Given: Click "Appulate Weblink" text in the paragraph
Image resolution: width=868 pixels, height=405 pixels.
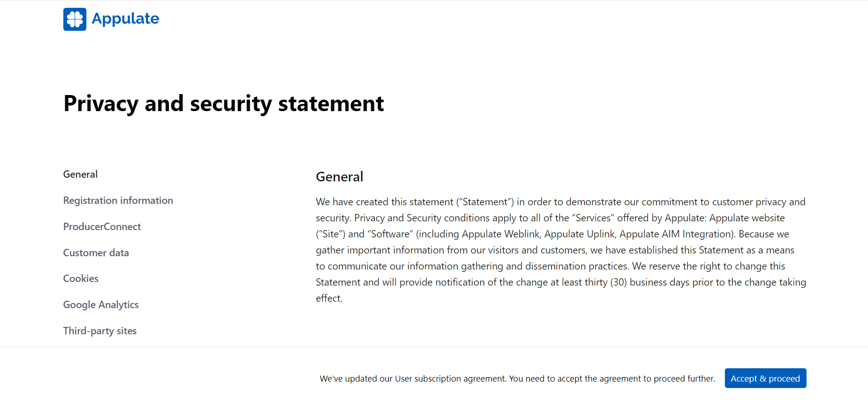Looking at the screenshot, I should click(501, 234).
